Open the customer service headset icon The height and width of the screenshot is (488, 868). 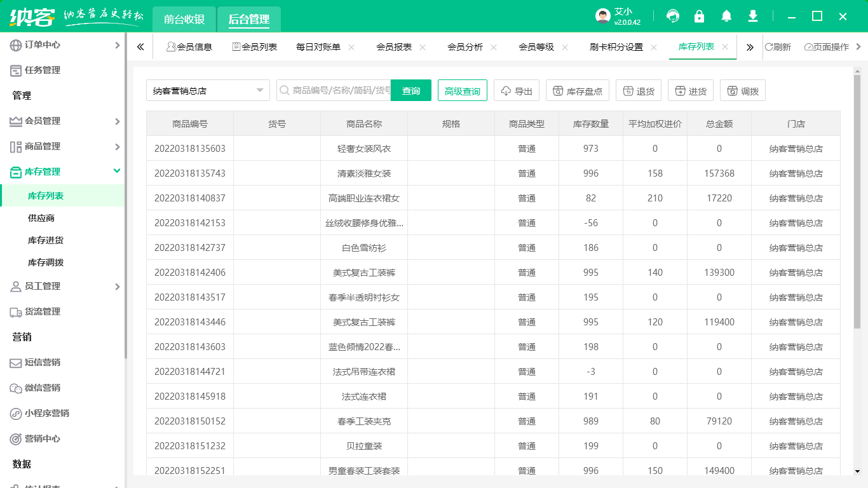(x=672, y=15)
